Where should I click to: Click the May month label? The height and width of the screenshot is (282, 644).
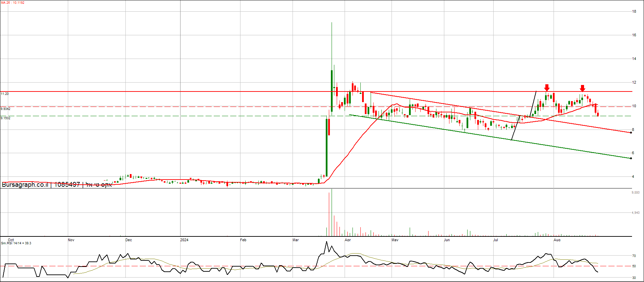point(395,240)
